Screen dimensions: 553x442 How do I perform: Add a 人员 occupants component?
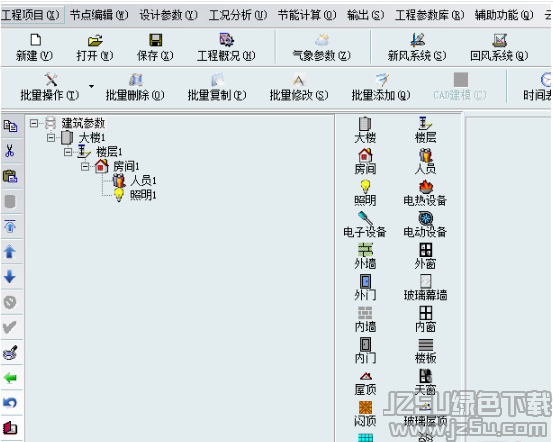426,162
